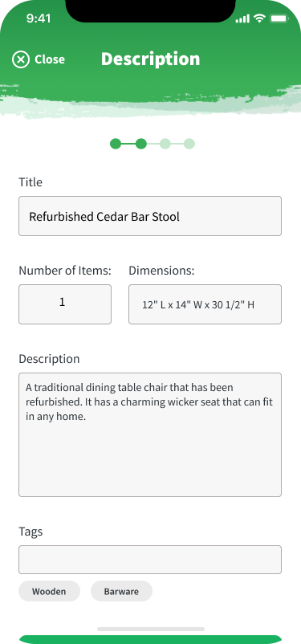The width and height of the screenshot is (301, 644).
Task: Edit the Number of Items field
Action: pos(65,304)
